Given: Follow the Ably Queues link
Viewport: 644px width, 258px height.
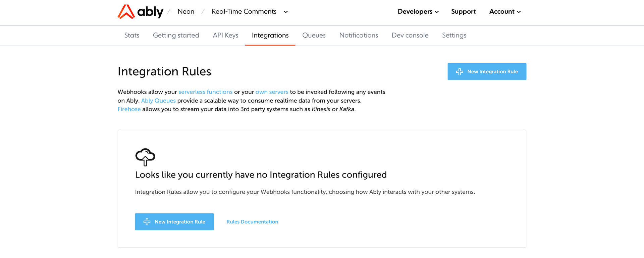Looking at the screenshot, I should coord(158,101).
